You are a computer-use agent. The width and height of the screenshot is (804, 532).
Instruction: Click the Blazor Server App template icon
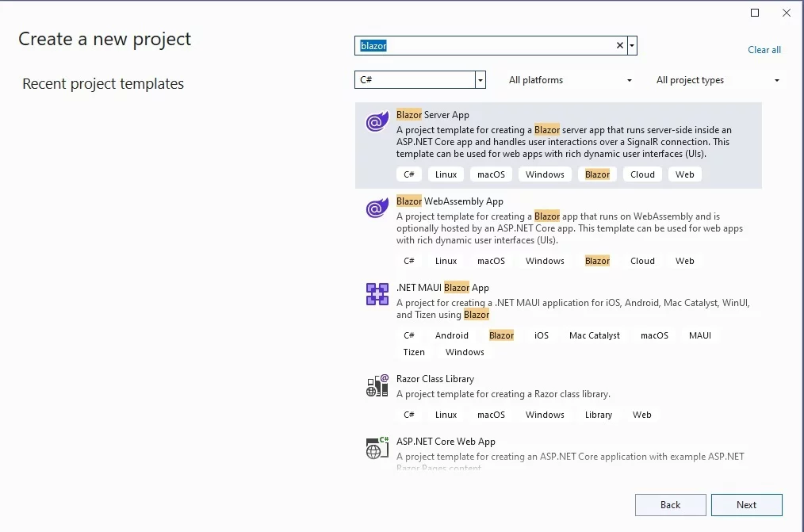pos(377,122)
